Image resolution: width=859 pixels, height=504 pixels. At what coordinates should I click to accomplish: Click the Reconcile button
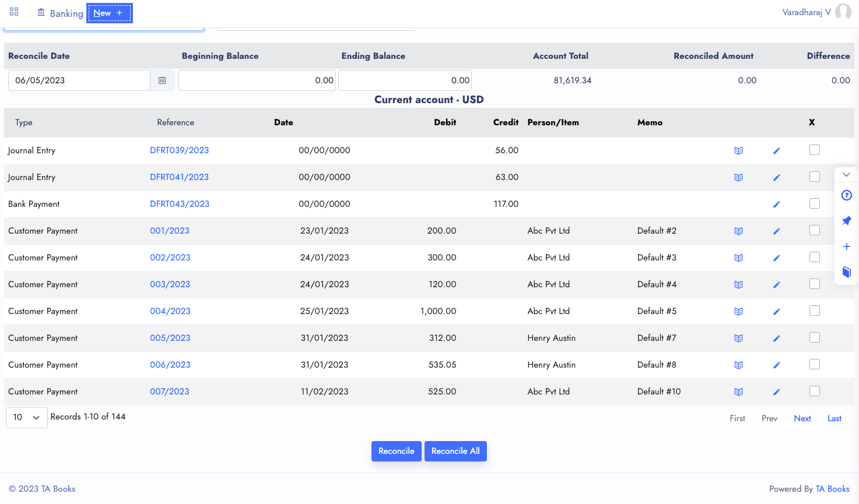(397, 451)
